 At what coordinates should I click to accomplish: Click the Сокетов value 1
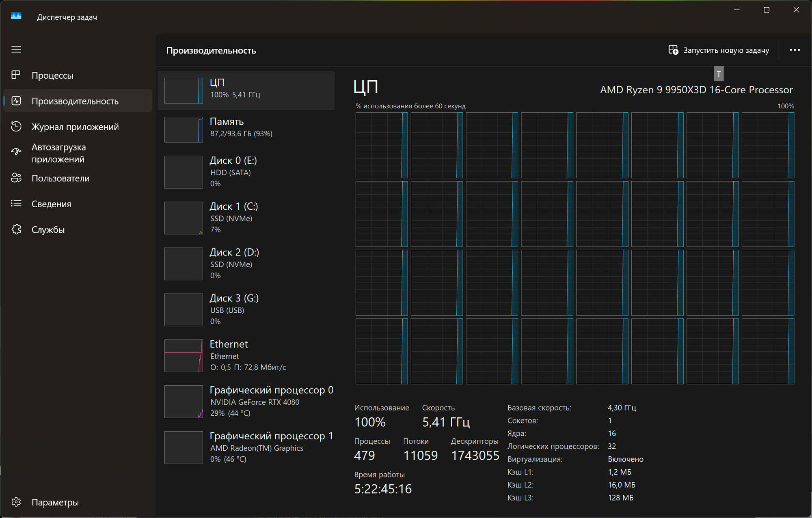(x=609, y=421)
